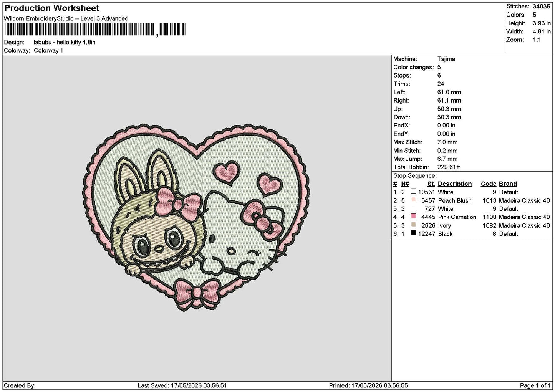The height and width of the screenshot is (392, 555).
Task: Click the Pink Carnation color swatch
Action: pos(413,216)
